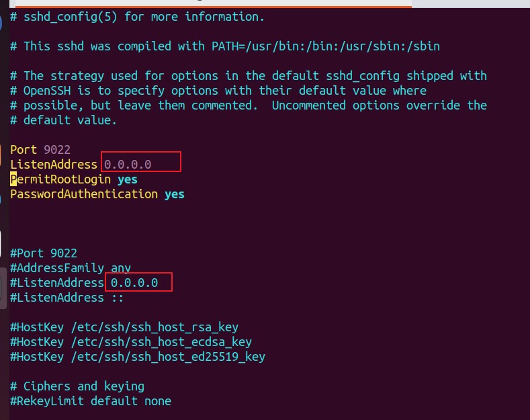The image size is (530, 420).
Task: Click the highlighted cursor on PermitRootLogin's P
Action: (13, 179)
